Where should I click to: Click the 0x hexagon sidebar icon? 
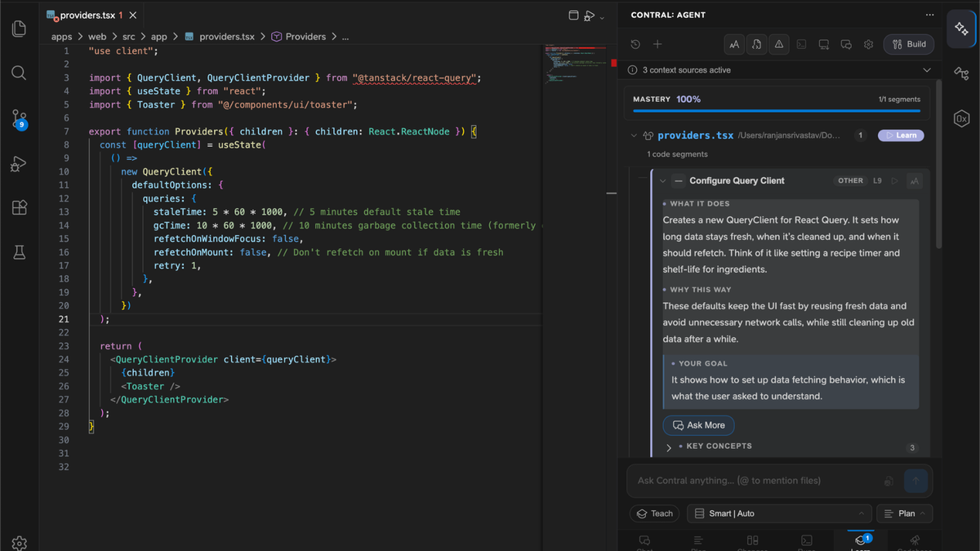tap(961, 119)
